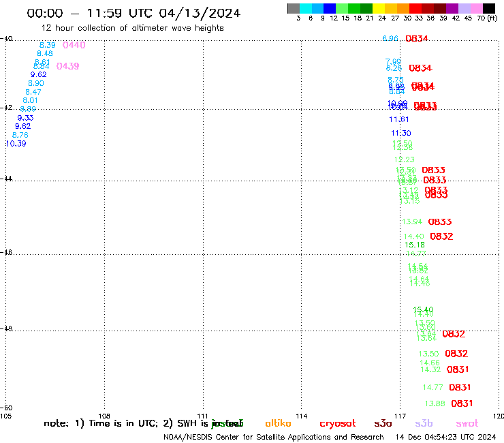Select the wave height value 8.47

33,92
